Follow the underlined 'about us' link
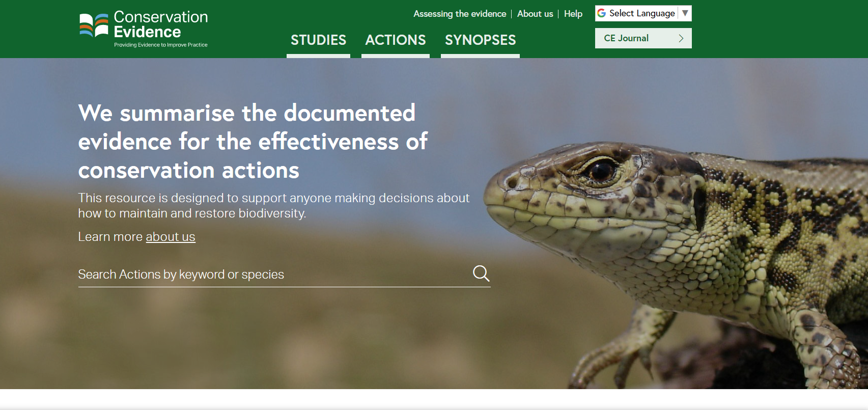The height and width of the screenshot is (410, 868). coord(171,237)
